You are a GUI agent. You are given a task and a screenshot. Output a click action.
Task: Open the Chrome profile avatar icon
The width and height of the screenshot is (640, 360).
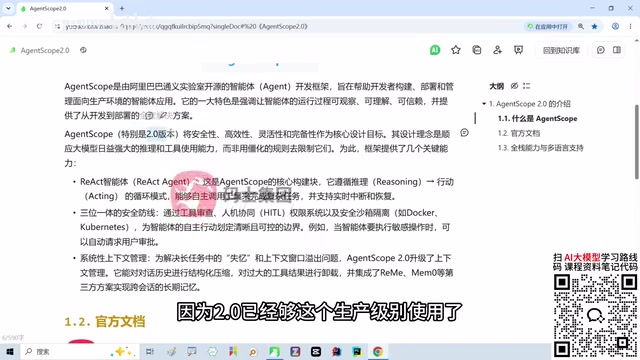[x=615, y=26]
